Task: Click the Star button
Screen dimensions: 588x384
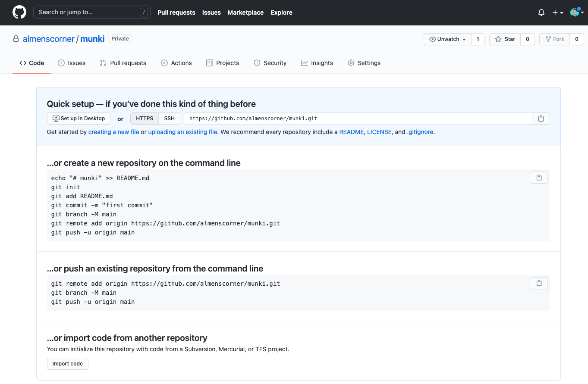Action: point(505,39)
